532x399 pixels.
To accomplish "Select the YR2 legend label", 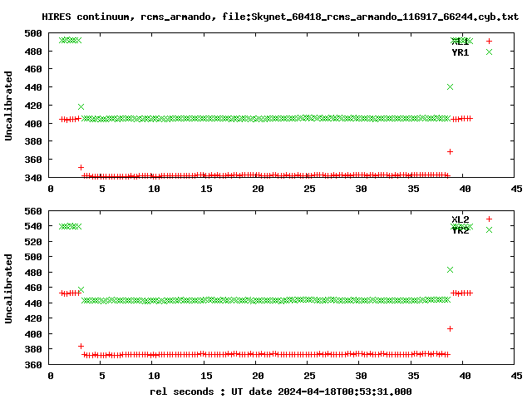I will click(x=460, y=230).
